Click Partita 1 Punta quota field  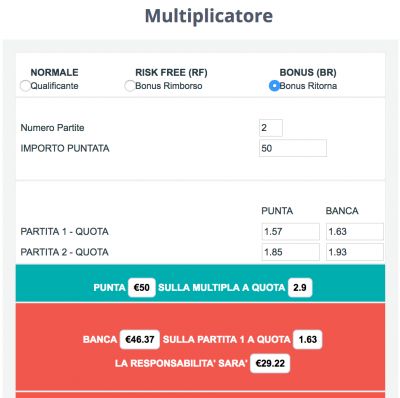pos(291,232)
